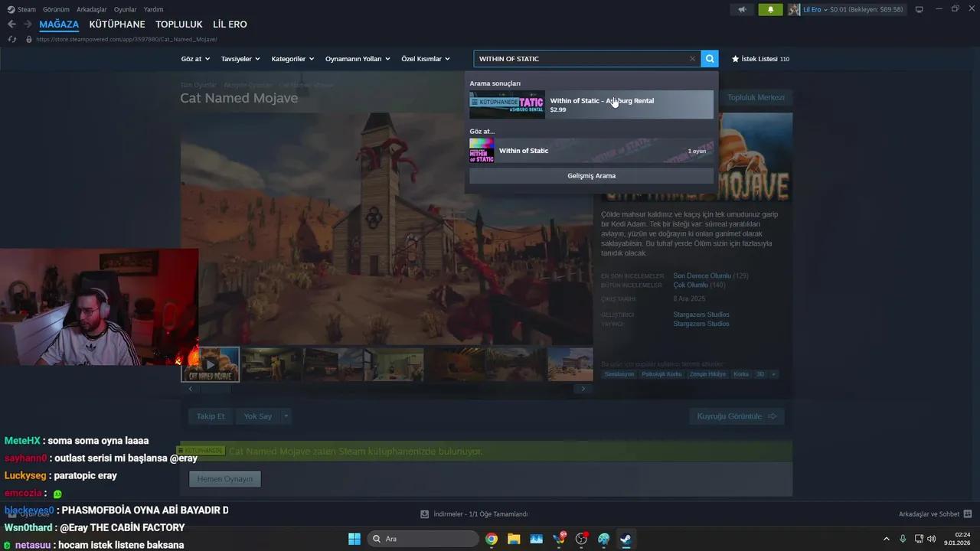Open the LİL ERO profile tab
Image resolution: width=980 pixels, height=551 pixels.
click(230, 24)
